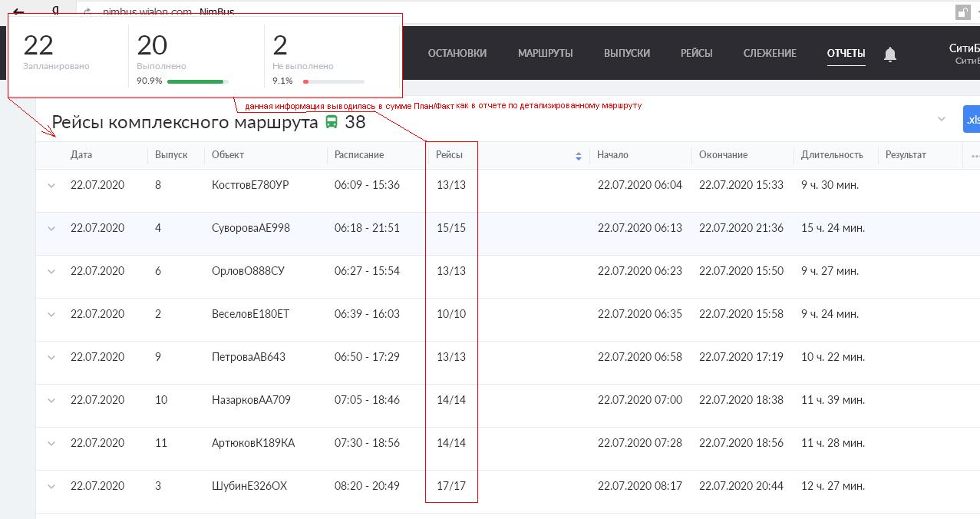Expand the ОрловО888СУ row

51,271
